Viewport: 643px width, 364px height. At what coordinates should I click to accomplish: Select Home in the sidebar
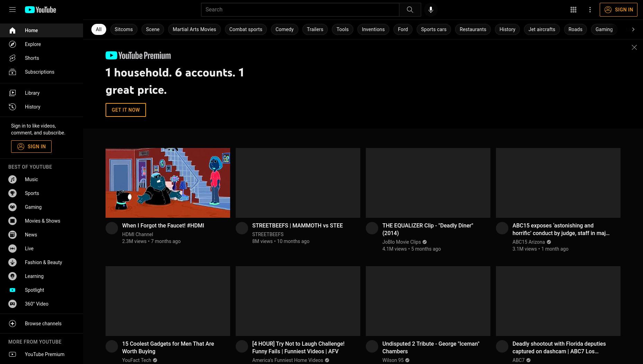tap(42, 30)
